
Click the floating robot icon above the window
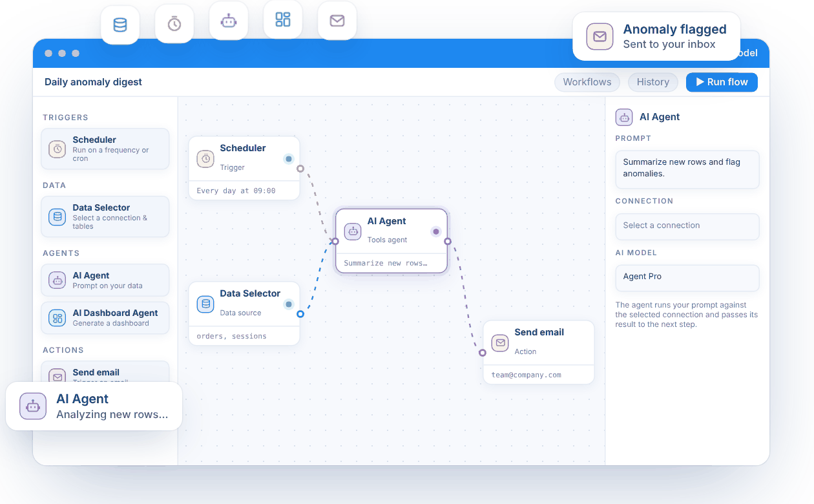229,21
